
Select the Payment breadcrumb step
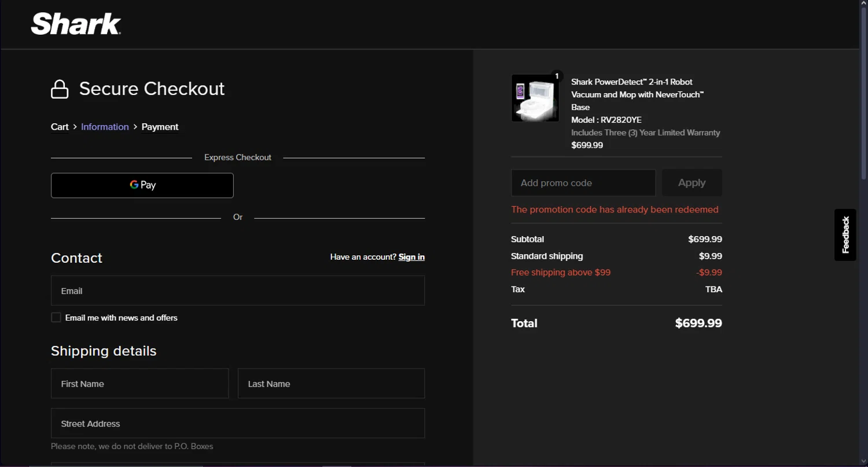coord(160,127)
